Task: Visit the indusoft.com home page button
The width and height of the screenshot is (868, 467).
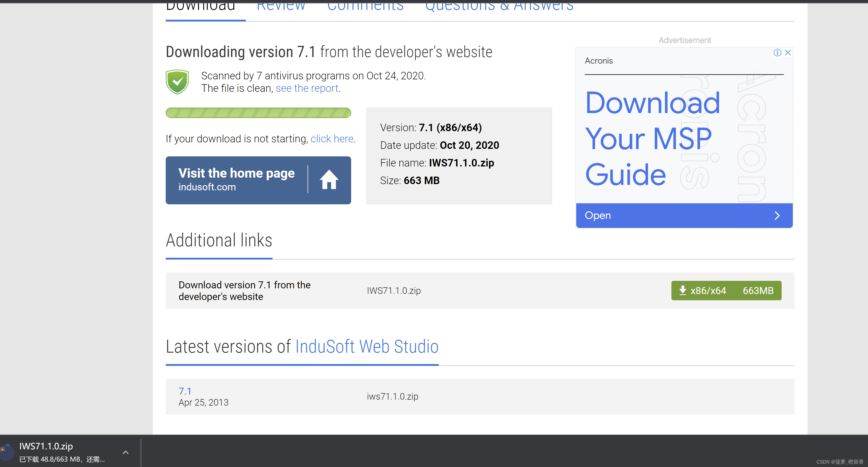Action: pyautogui.click(x=237, y=180)
